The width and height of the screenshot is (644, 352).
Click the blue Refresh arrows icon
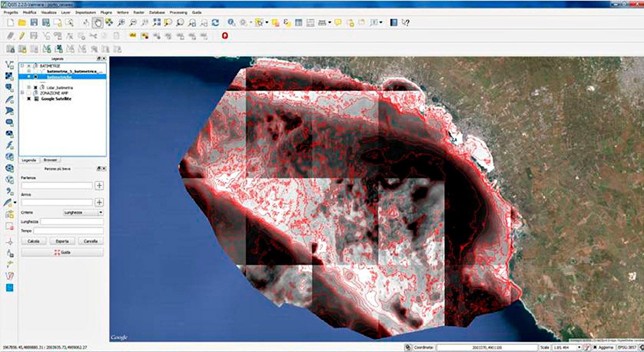(x=215, y=22)
